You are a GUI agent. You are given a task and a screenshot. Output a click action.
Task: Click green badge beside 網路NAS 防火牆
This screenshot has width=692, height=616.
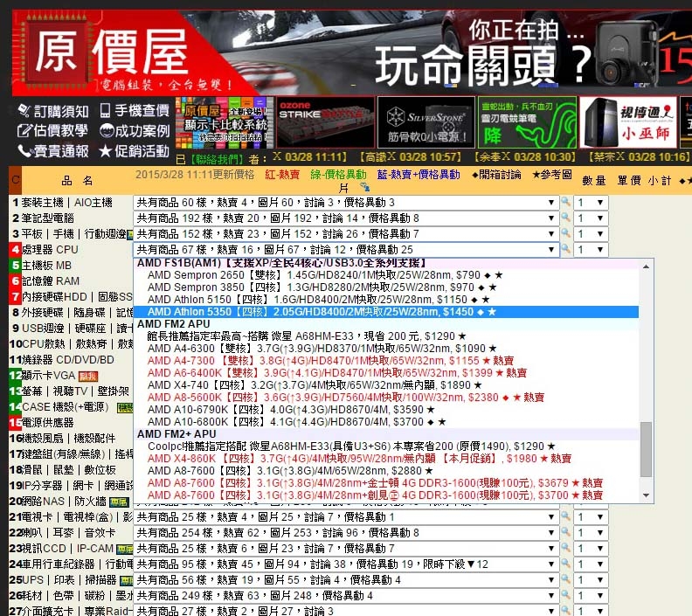[119, 502]
